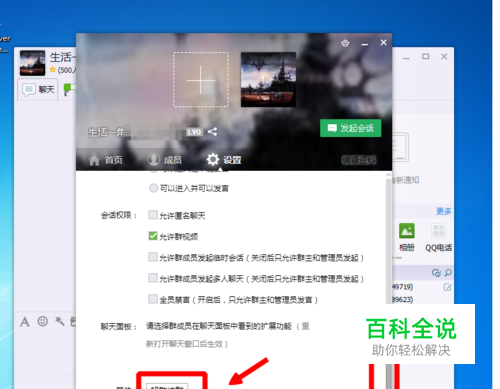Open the QQ电话 app icon
Viewport: 500px width, 389px height.
439,237
